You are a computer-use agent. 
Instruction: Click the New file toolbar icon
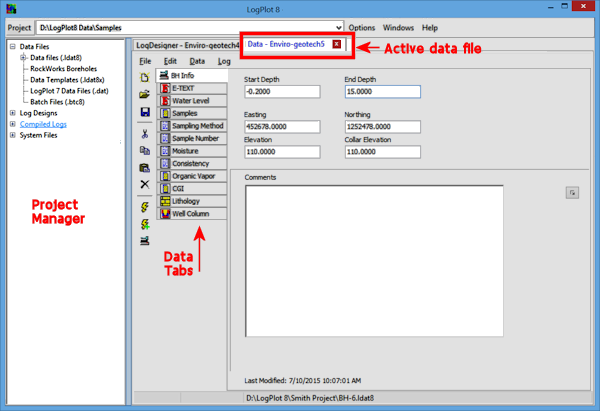(x=145, y=77)
